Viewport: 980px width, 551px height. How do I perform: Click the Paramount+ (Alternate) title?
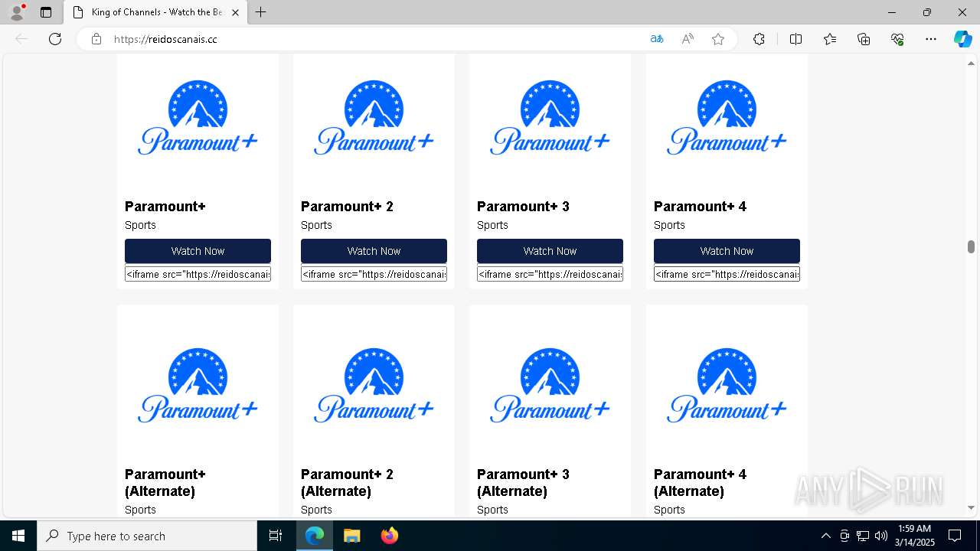coord(165,483)
